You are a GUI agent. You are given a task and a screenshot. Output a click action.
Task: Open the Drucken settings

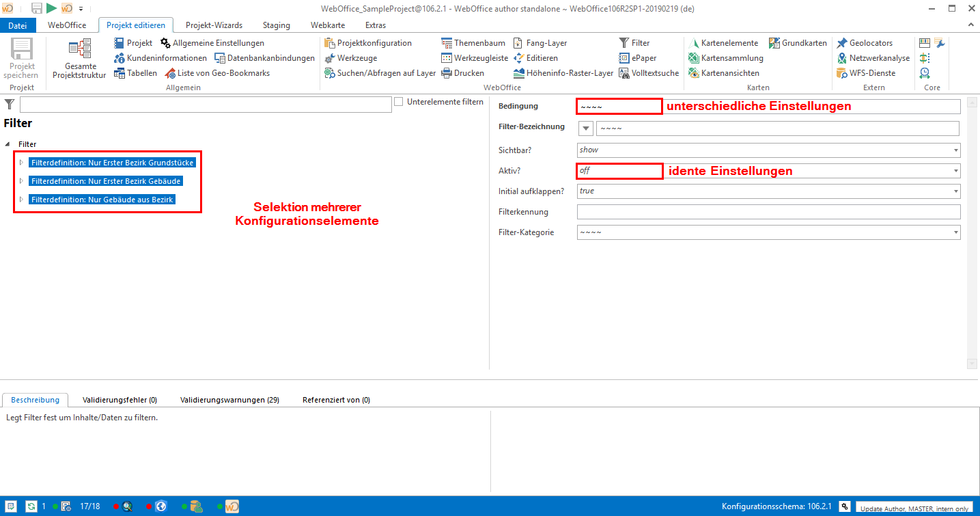pos(464,72)
